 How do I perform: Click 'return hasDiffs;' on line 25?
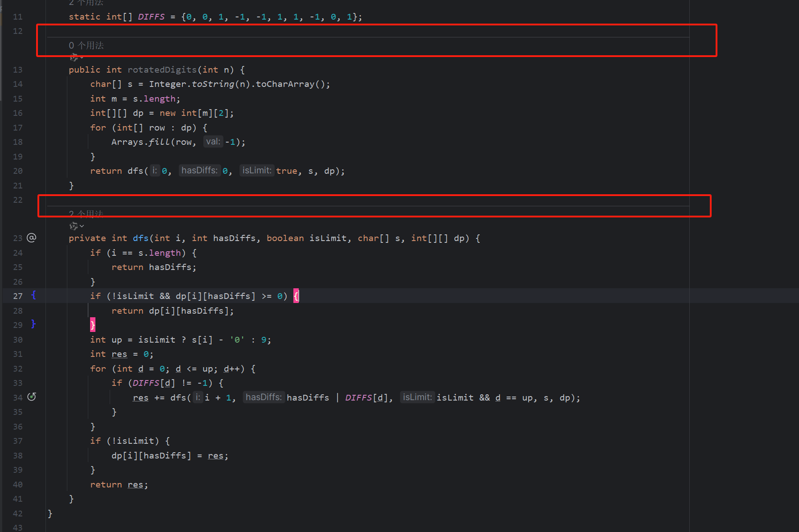click(x=154, y=267)
